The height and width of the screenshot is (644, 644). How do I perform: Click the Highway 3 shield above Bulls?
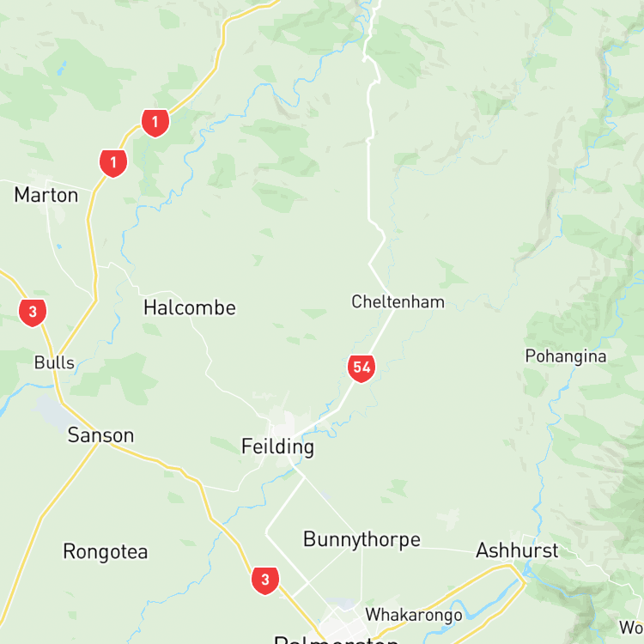click(33, 313)
